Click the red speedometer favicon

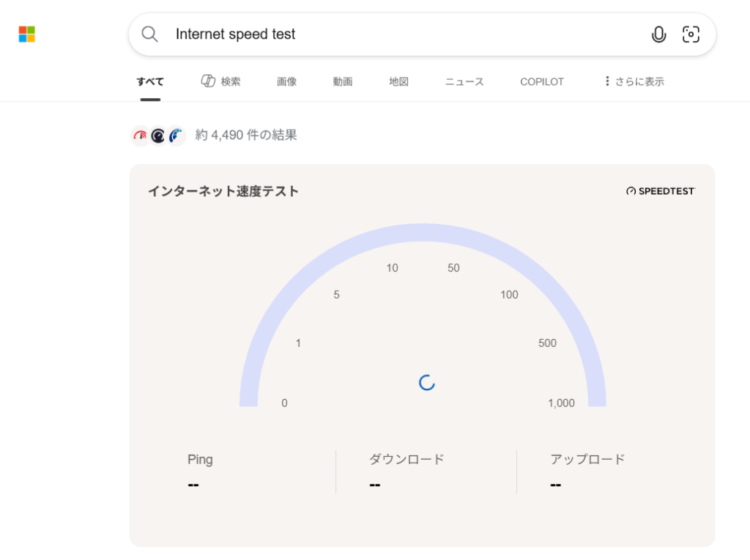point(141,135)
